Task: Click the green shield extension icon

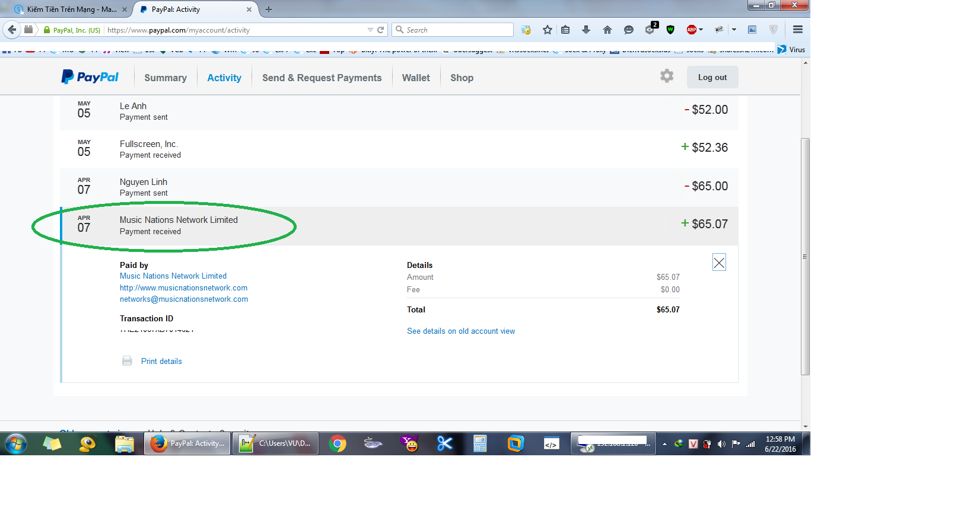Action: point(670,30)
